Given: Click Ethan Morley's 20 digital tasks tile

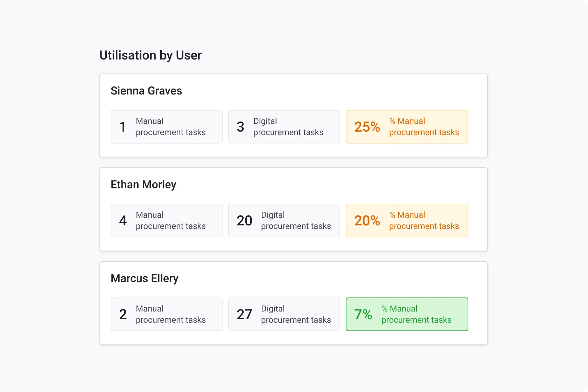Looking at the screenshot, I should [284, 220].
